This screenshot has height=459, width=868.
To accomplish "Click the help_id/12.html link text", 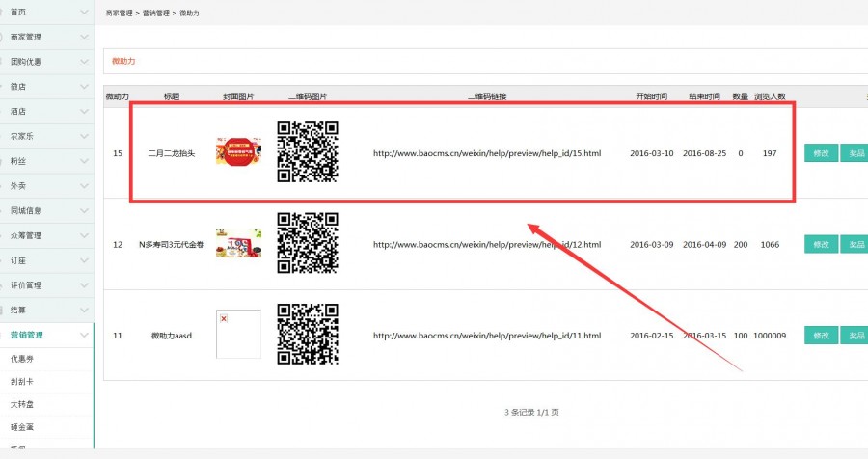I will tap(487, 244).
